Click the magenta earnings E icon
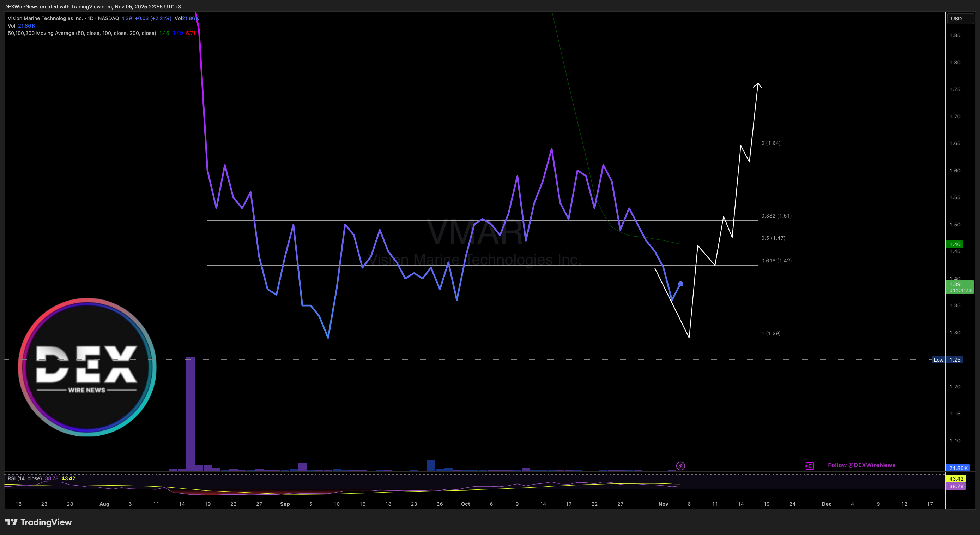Image resolution: width=980 pixels, height=535 pixels. [x=809, y=466]
